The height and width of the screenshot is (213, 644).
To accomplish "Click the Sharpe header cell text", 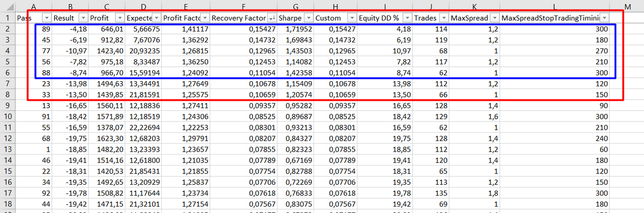I will [290, 18].
